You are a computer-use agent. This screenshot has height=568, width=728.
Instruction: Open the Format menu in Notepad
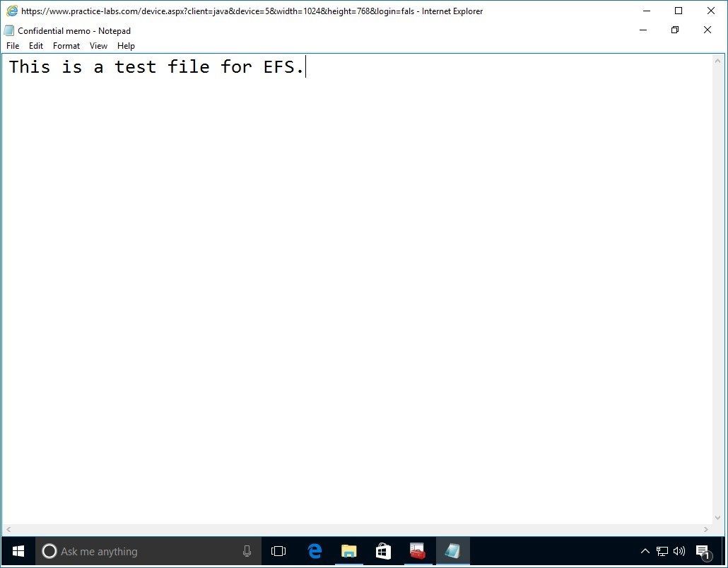coord(66,45)
